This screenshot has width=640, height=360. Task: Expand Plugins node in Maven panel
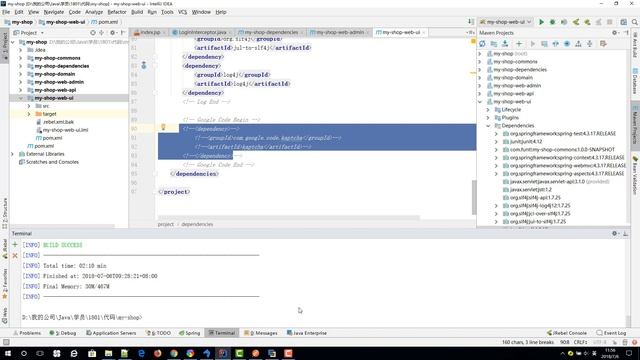(x=488, y=118)
